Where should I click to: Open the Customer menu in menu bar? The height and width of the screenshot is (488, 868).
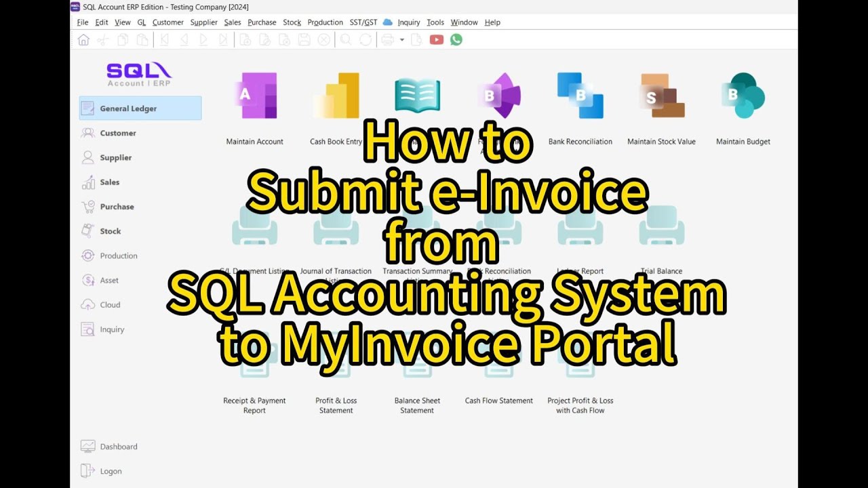168,22
